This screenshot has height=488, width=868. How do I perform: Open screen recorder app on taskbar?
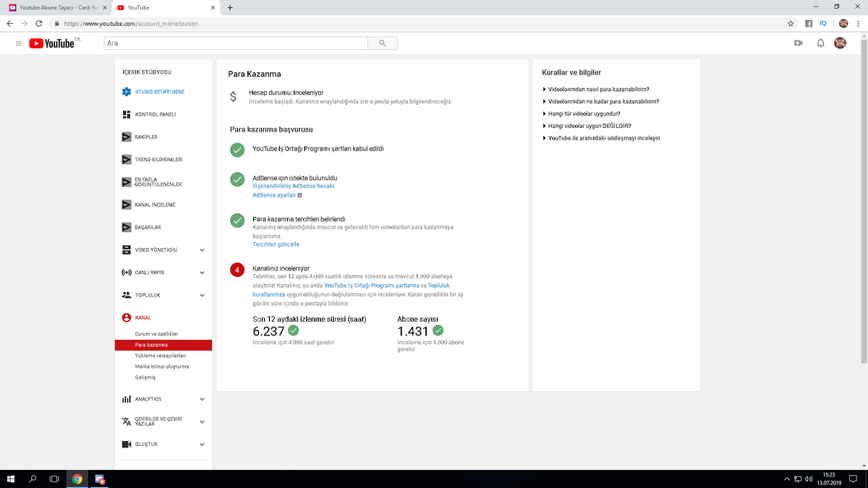click(99, 479)
